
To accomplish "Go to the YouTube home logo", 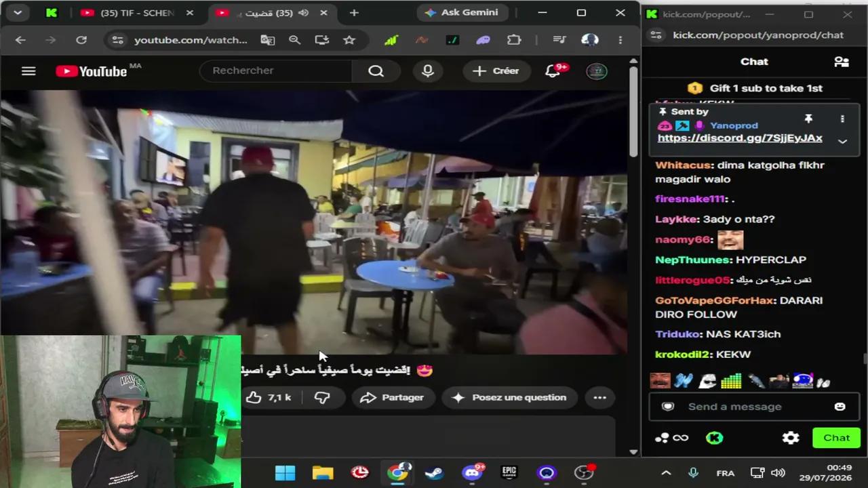I will [x=92, y=71].
